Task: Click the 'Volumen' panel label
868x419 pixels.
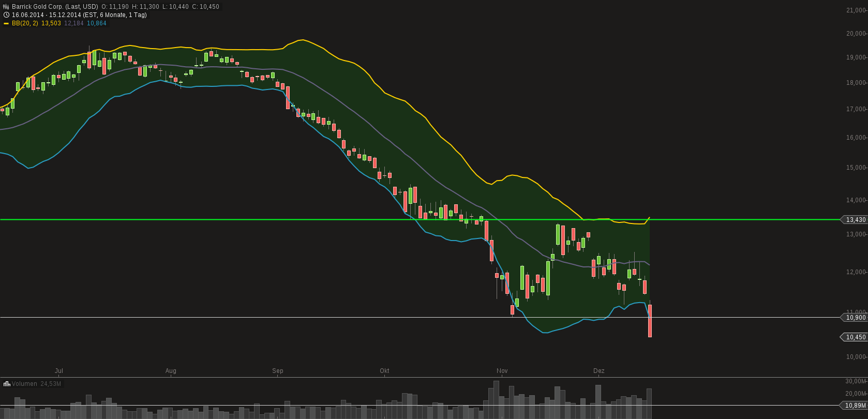Action: (x=25, y=384)
